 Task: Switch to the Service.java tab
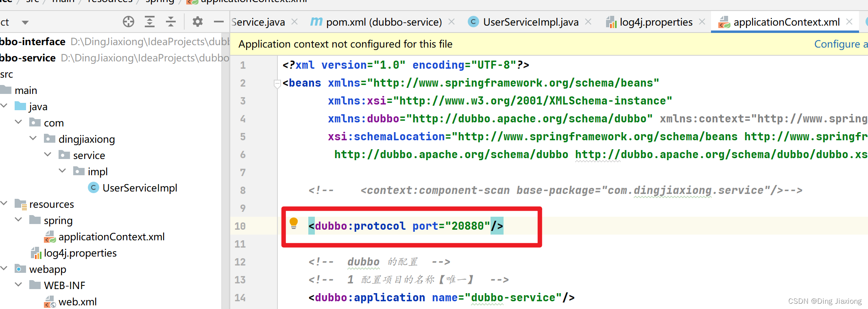point(258,22)
